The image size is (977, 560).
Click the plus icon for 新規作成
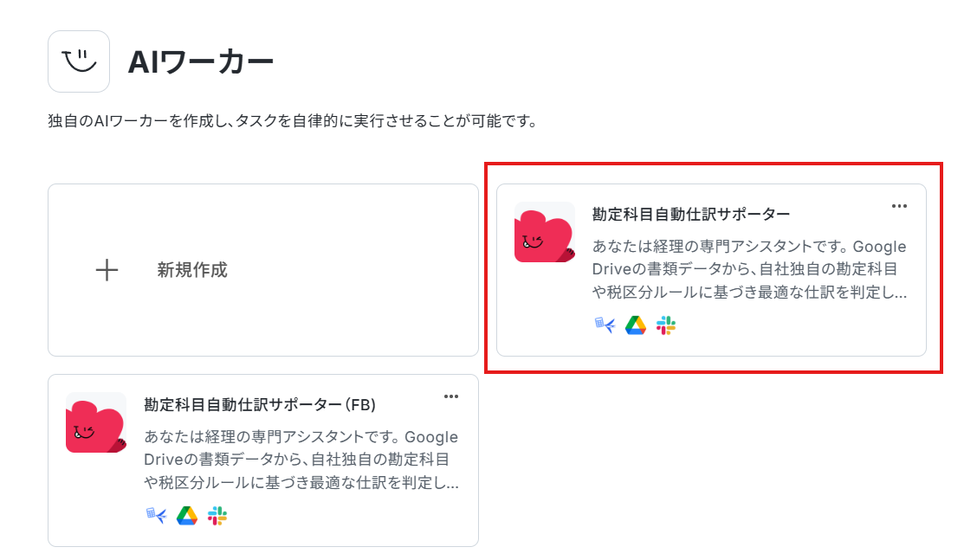click(107, 270)
